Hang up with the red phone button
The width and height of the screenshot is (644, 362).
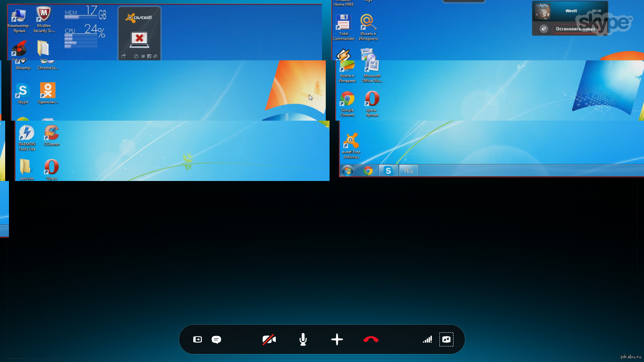coord(371,339)
